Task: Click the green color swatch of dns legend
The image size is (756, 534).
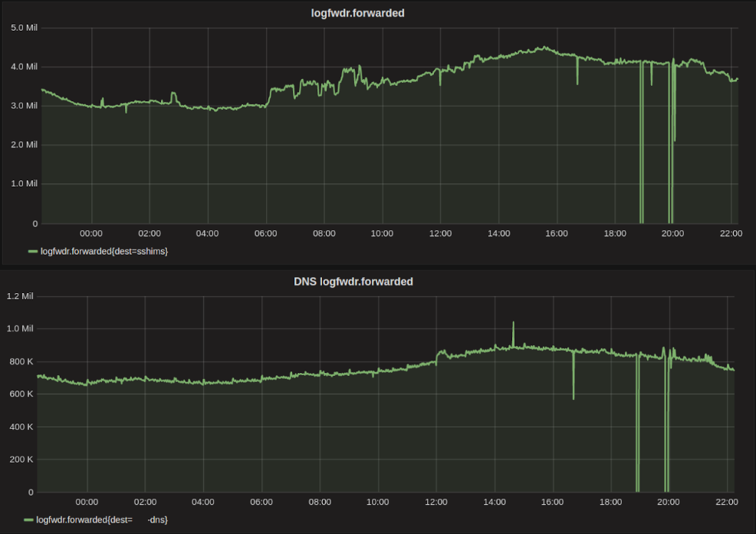Action: coord(28,520)
